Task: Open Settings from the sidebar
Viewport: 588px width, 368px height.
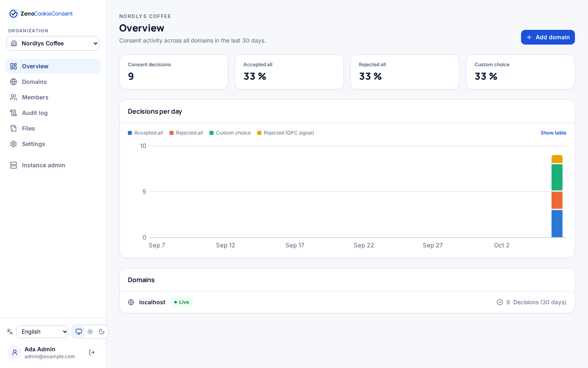Action: pos(53,144)
